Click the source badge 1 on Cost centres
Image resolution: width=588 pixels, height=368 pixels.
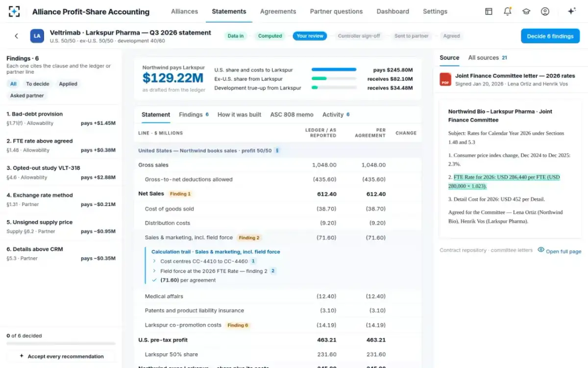(253, 261)
